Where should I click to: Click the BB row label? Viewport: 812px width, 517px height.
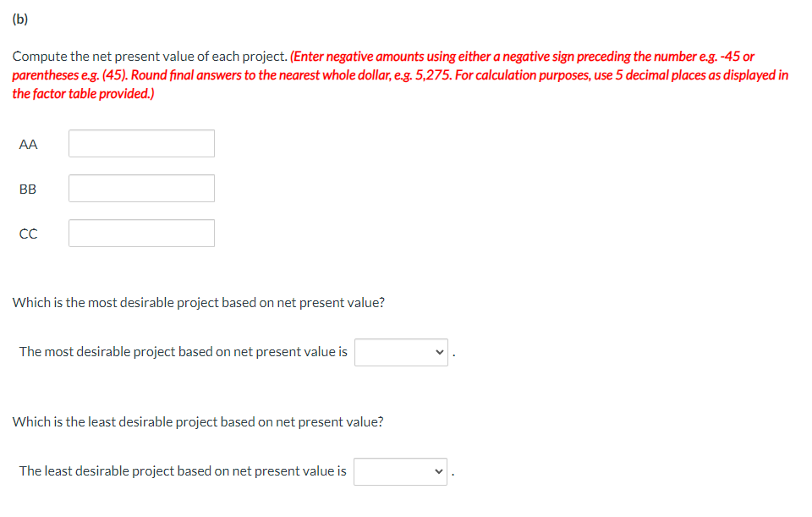click(28, 189)
